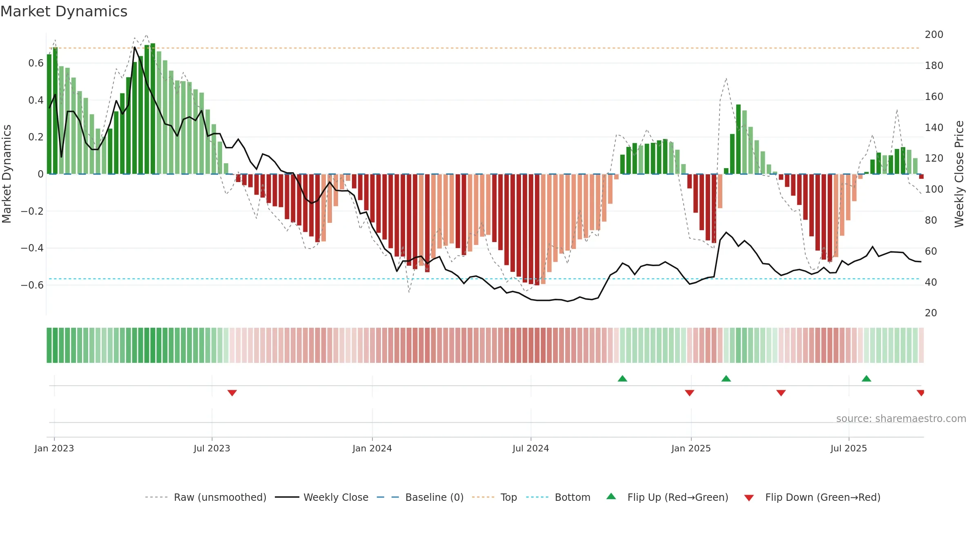The height and width of the screenshot is (551, 980).
Task: Click the Jul 2025 axis label
Action: [x=849, y=448]
